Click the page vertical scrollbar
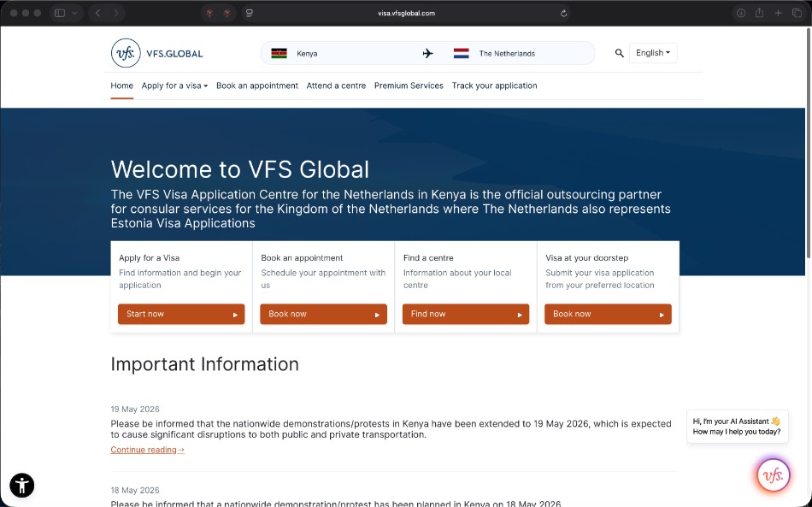 point(809,143)
